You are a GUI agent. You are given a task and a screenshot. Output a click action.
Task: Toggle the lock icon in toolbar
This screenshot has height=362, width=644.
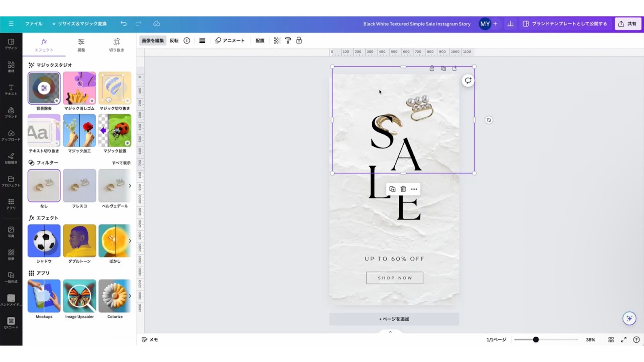(x=299, y=41)
